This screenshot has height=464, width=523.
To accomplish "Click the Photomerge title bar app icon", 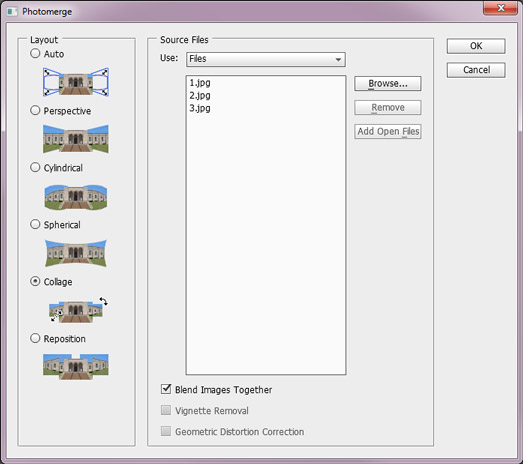I will pyautogui.click(x=13, y=12).
